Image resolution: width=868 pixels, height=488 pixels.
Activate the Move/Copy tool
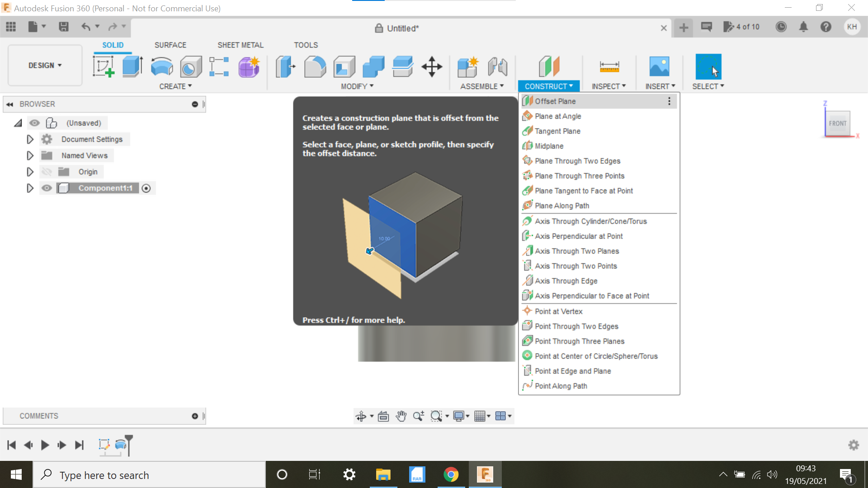(432, 66)
